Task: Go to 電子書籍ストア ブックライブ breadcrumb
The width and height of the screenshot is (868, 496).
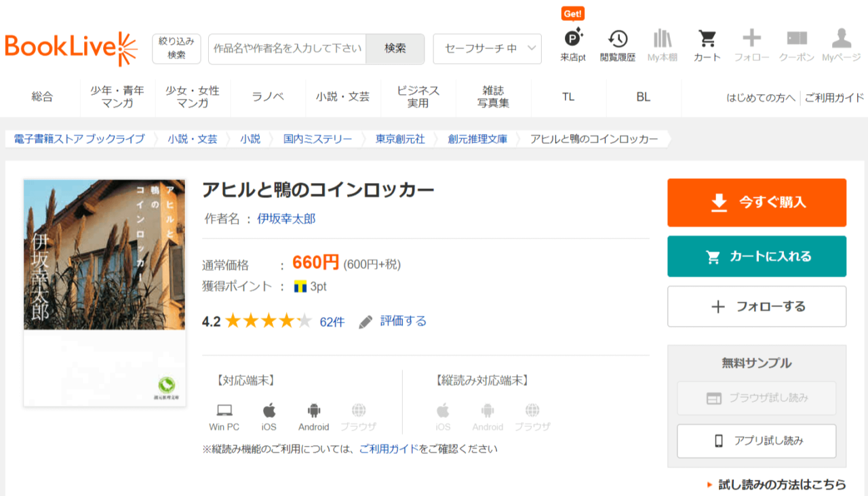Action: (x=79, y=139)
